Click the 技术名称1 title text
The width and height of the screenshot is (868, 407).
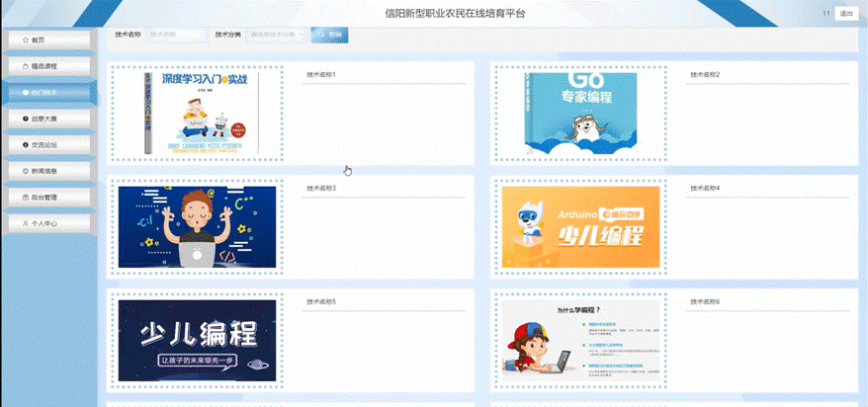tap(321, 74)
